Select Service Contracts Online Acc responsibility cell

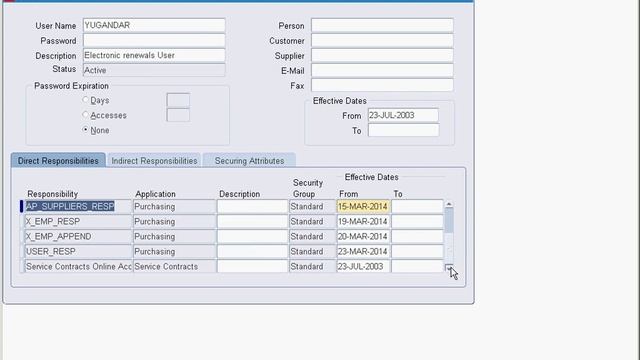pyautogui.click(x=78, y=267)
